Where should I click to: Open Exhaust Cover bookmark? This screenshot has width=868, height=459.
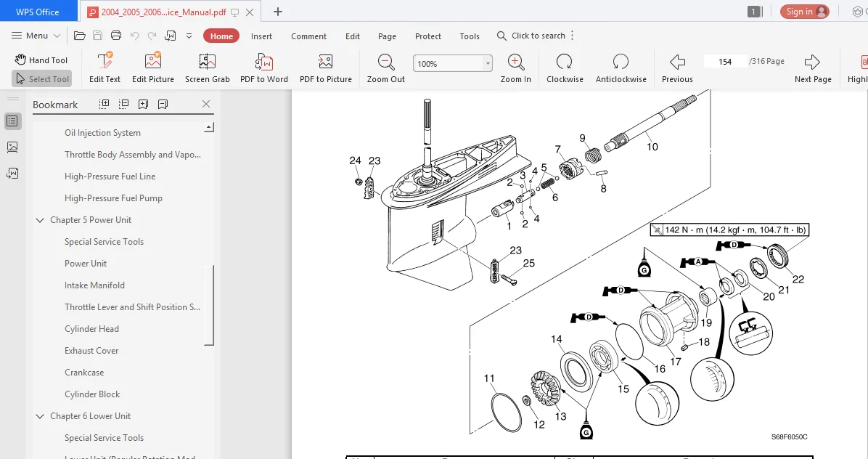coord(91,351)
